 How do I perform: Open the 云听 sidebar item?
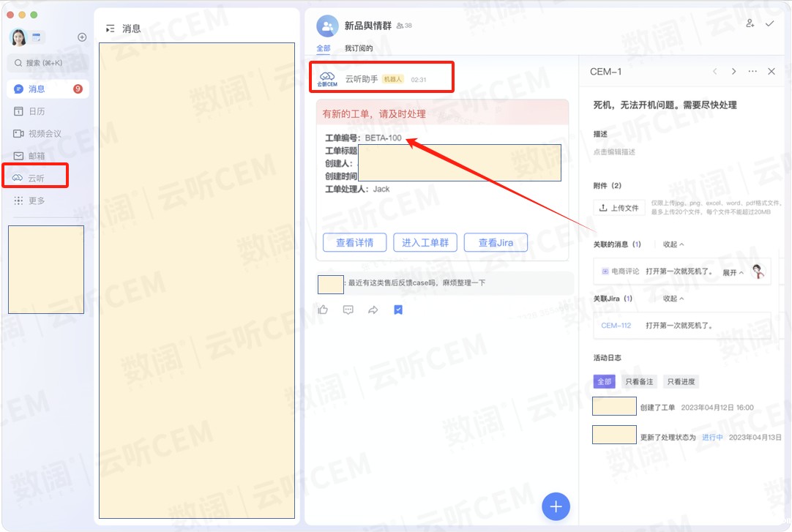[36, 178]
